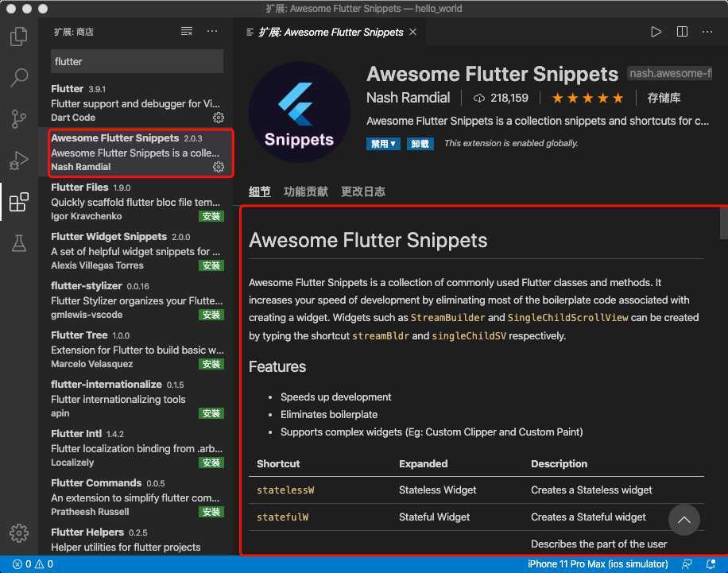This screenshot has width=728, height=573.
Task: Open Run and Debug view
Action: 18,161
